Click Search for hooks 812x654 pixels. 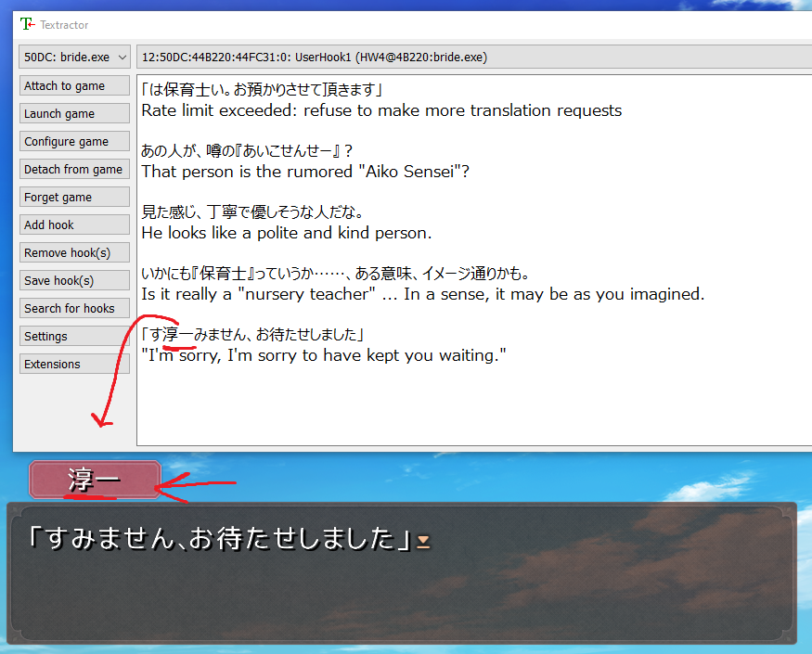pos(74,308)
